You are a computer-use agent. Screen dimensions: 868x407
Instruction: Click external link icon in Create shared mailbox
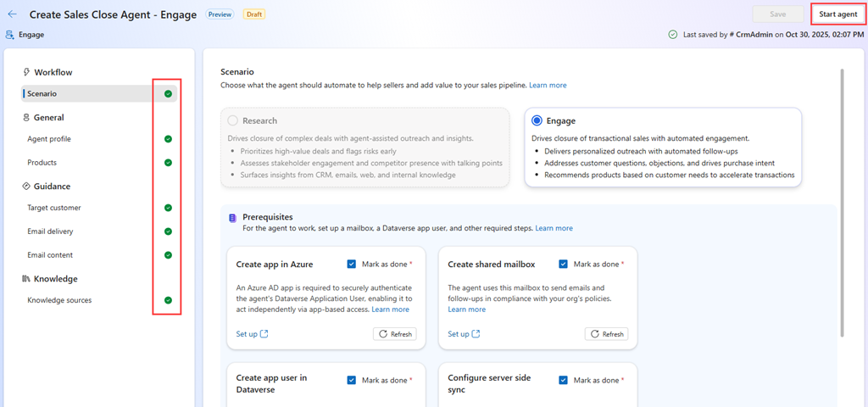coord(476,334)
